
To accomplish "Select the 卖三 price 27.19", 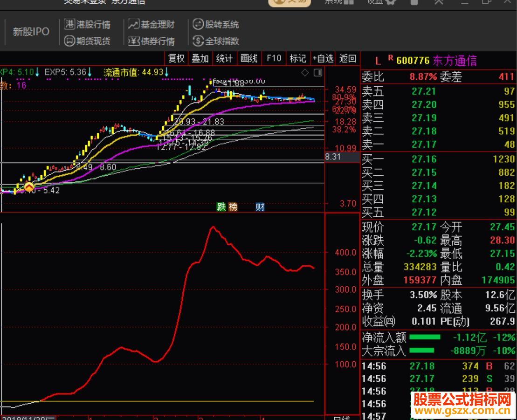I will click(x=424, y=117).
